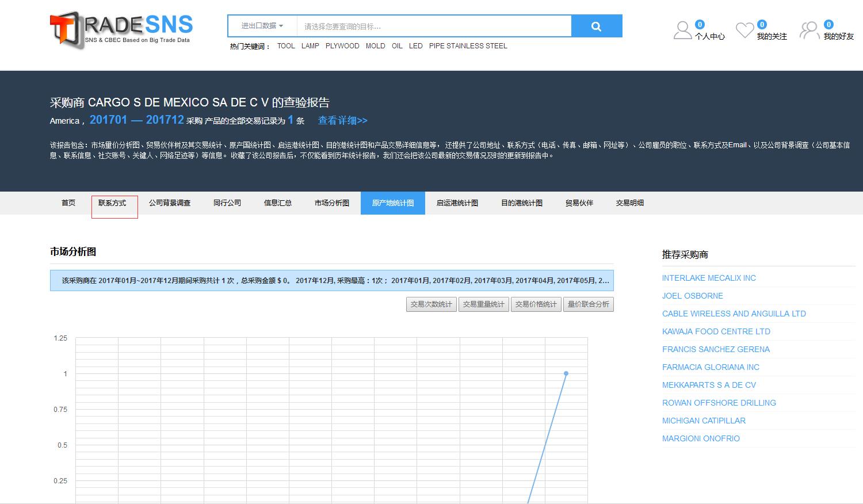Open FARMACIA GLORIANA INC link
This screenshot has width=863, height=504.
pyautogui.click(x=711, y=367)
